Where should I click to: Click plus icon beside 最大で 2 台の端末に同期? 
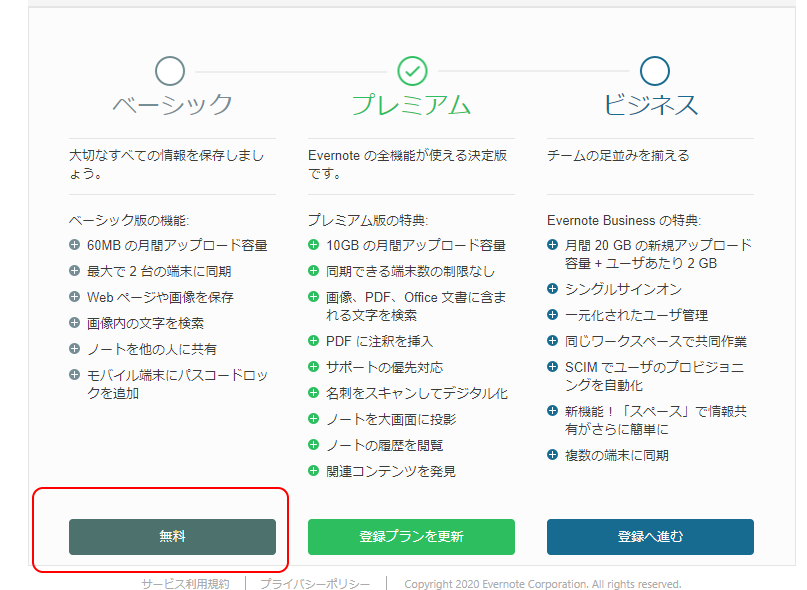click(x=75, y=270)
